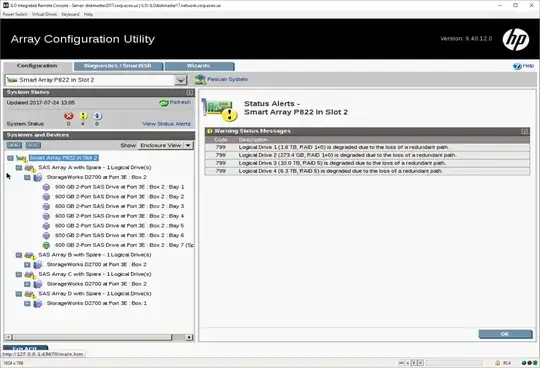Screen dimensions: 540x368
Task: Click StorageWorks Box 1 enclosure icon
Action: point(38,303)
